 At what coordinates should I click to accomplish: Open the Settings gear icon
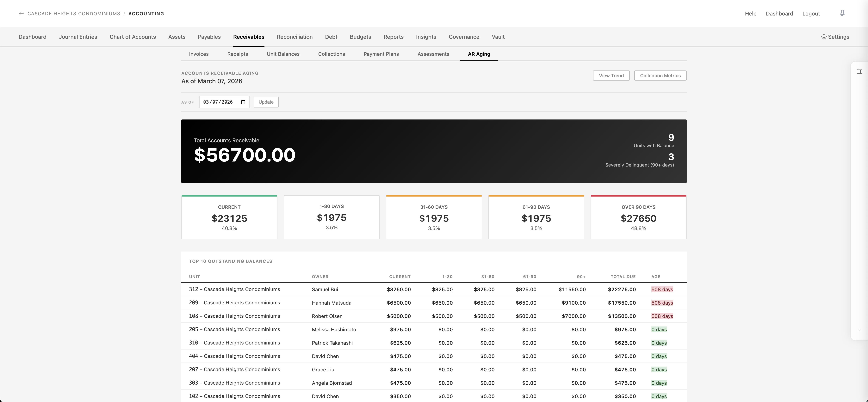point(824,37)
